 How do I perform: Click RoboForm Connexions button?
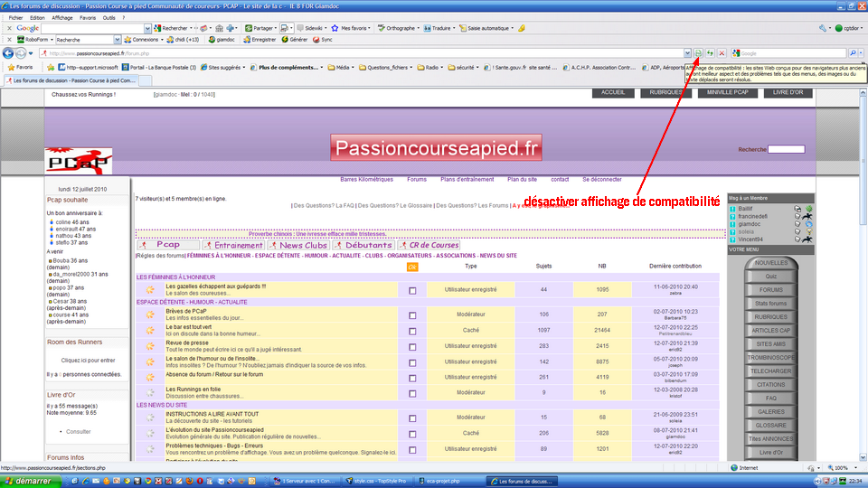click(x=142, y=40)
